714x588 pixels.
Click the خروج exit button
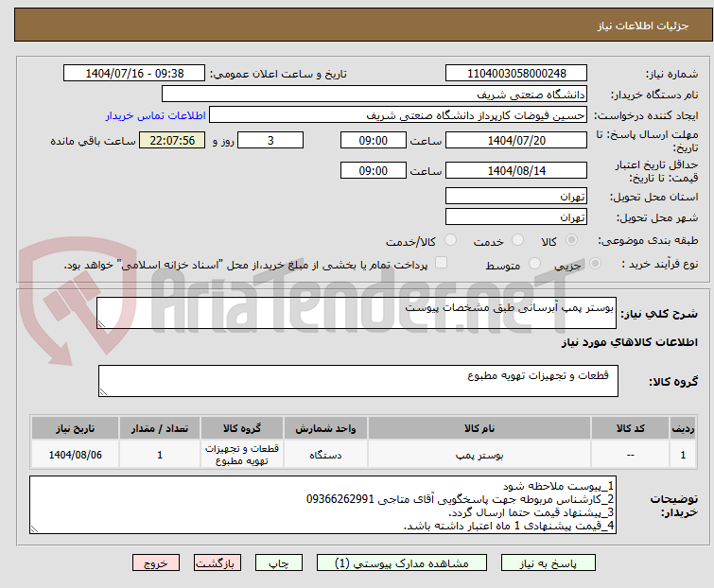coord(156,563)
